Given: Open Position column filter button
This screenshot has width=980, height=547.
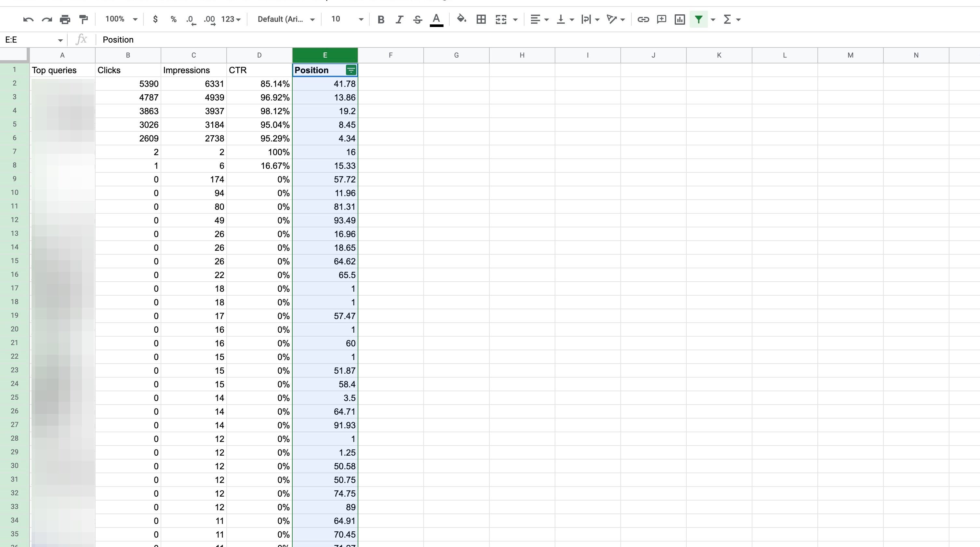Looking at the screenshot, I should click(x=351, y=70).
